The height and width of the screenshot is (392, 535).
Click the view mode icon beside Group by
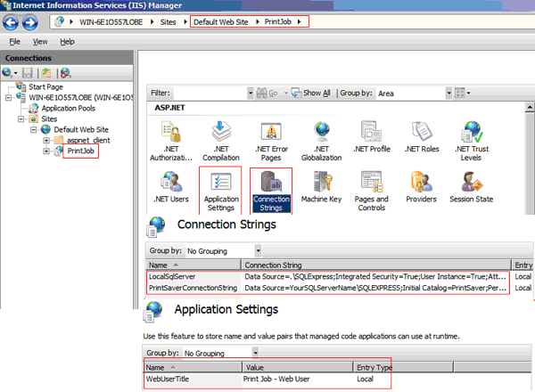click(x=460, y=93)
